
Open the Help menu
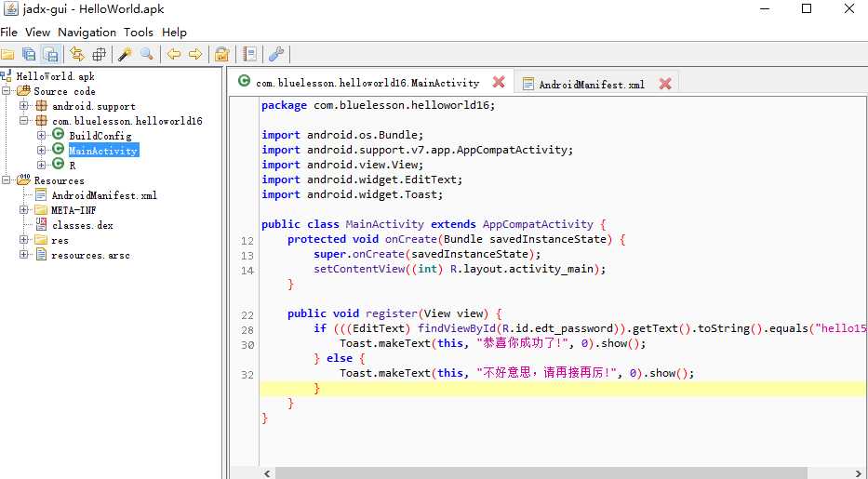174,32
